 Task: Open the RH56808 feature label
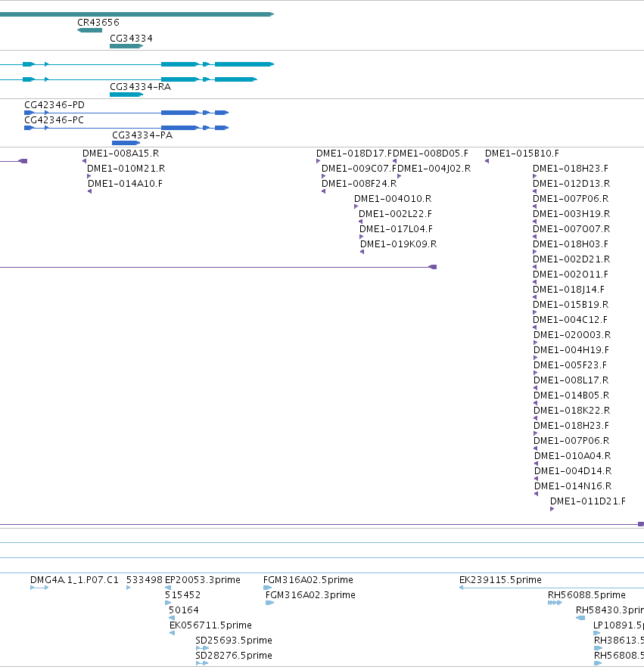click(619, 656)
